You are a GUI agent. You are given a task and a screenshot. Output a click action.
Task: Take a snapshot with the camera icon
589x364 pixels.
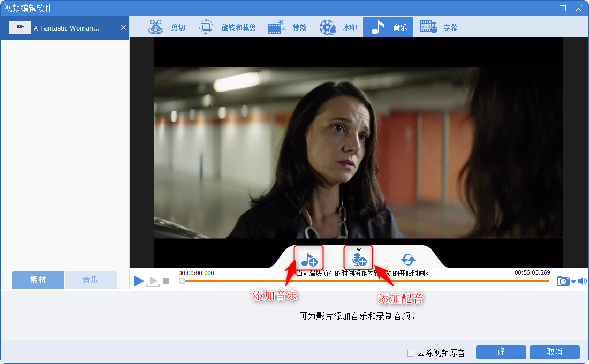pos(563,281)
